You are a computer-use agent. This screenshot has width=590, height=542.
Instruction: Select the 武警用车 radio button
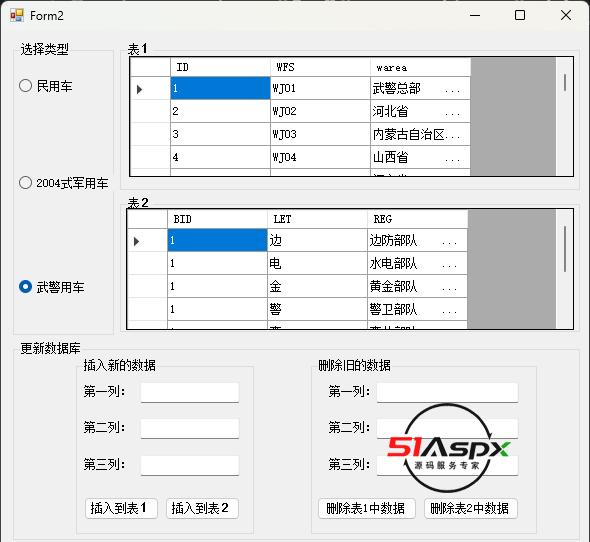pyautogui.click(x=52, y=287)
